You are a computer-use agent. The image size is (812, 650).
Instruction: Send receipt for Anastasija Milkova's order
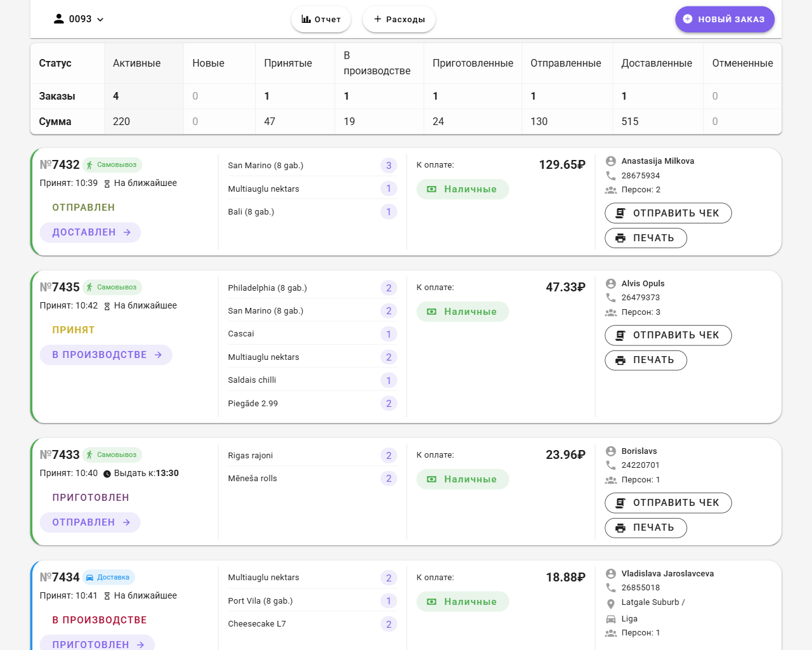pyautogui.click(x=668, y=213)
